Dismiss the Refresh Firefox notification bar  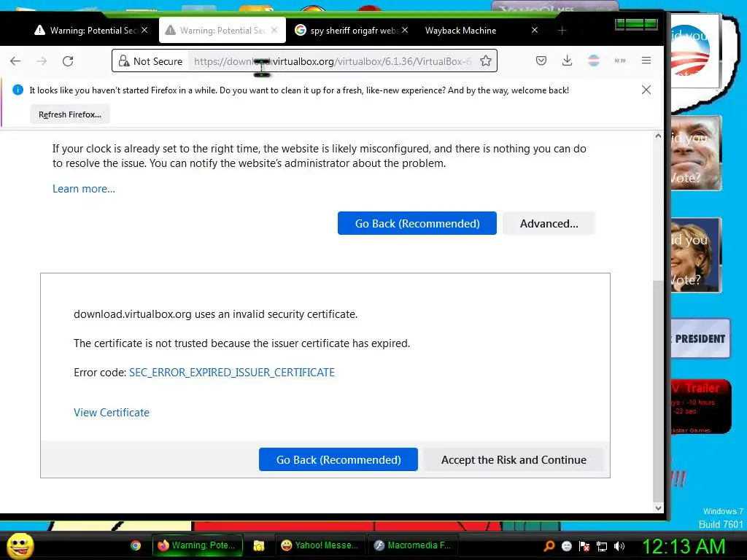click(646, 90)
